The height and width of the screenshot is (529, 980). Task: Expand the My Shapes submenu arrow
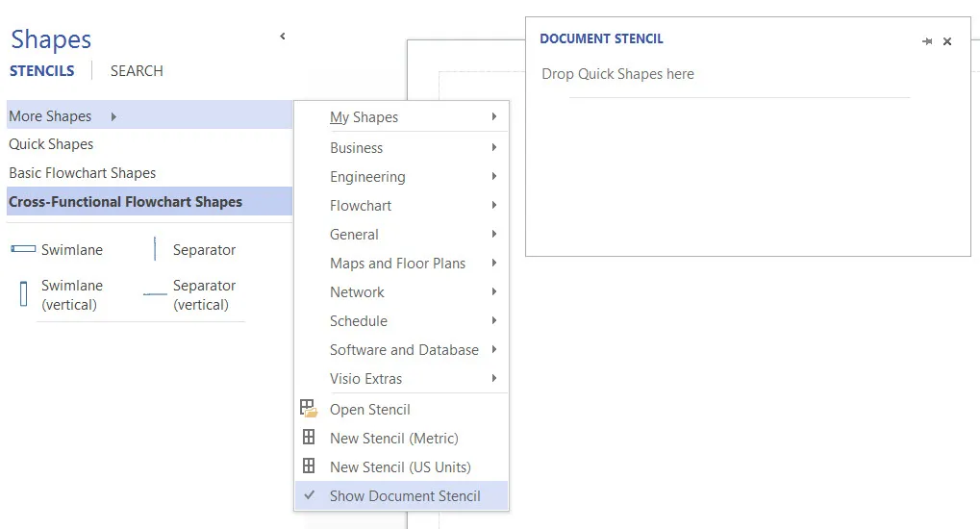(x=493, y=116)
